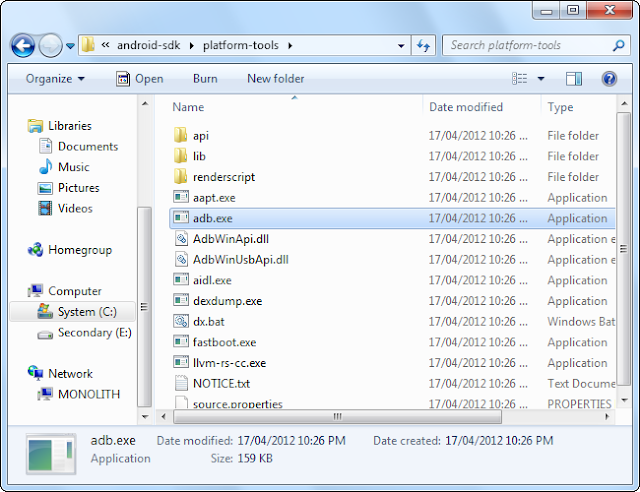Screen dimensions: 640x492
Task: Click the Forward navigation arrow button
Action: pos(50,45)
